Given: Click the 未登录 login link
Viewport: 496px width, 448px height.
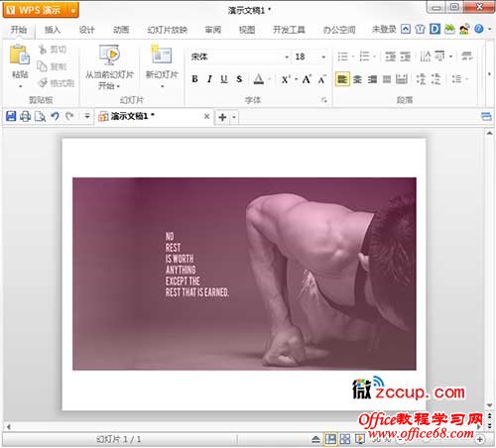Looking at the screenshot, I should 384,30.
